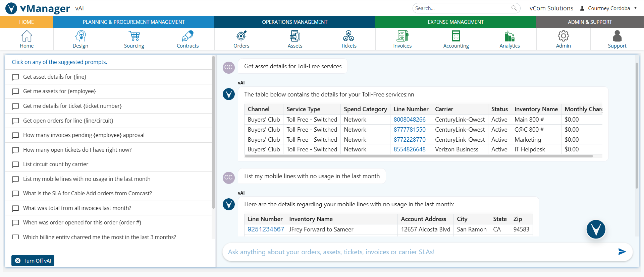Click chat icon beside 'What is the SLA' prompt
The height and width of the screenshot is (277, 644).
pos(15,194)
